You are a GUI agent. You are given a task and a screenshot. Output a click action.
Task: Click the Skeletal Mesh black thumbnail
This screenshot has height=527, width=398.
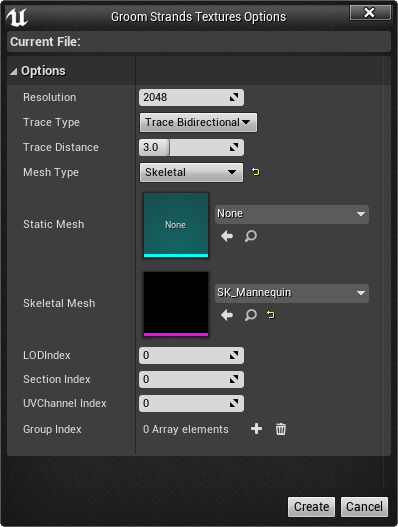coord(176,304)
